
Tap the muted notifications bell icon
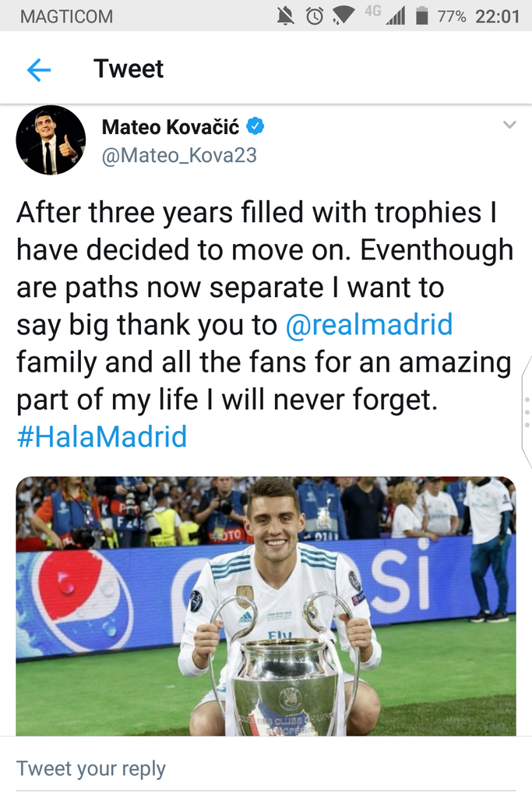pos(286,16)
